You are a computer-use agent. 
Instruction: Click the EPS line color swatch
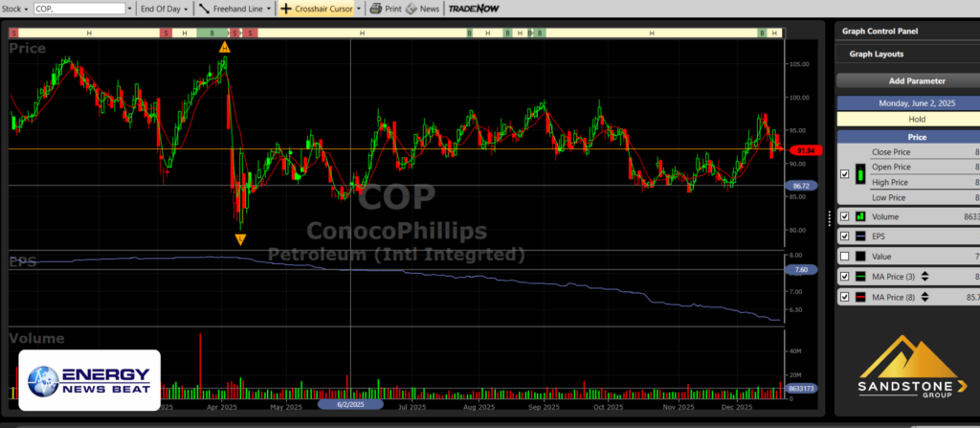pos(860,237)
